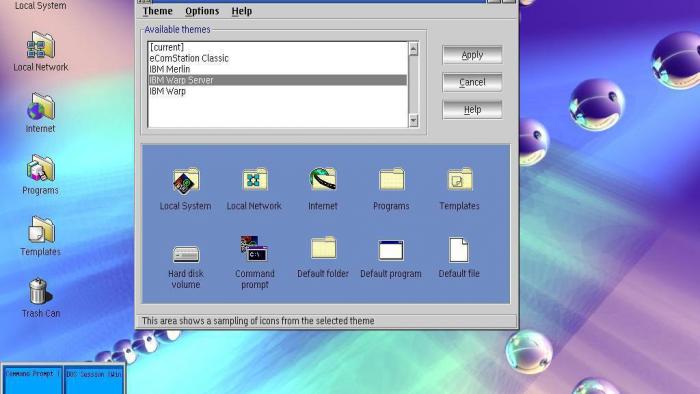700x394 pixels.
Task: Click the Default program preview icon
Action: pyautogui.click(x=391, y=250)
